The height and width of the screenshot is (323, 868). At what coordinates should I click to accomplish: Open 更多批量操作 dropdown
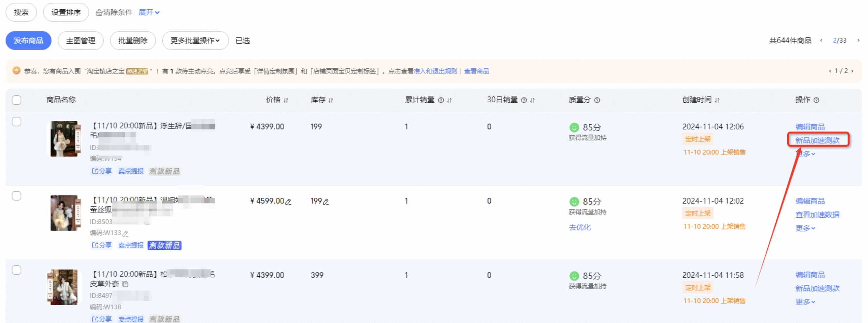point(195,41)
